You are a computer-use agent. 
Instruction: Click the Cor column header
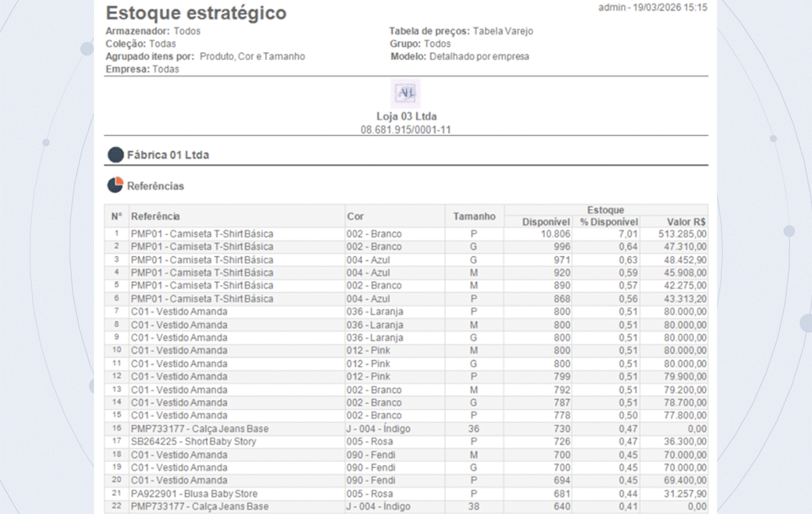[355, 216]
